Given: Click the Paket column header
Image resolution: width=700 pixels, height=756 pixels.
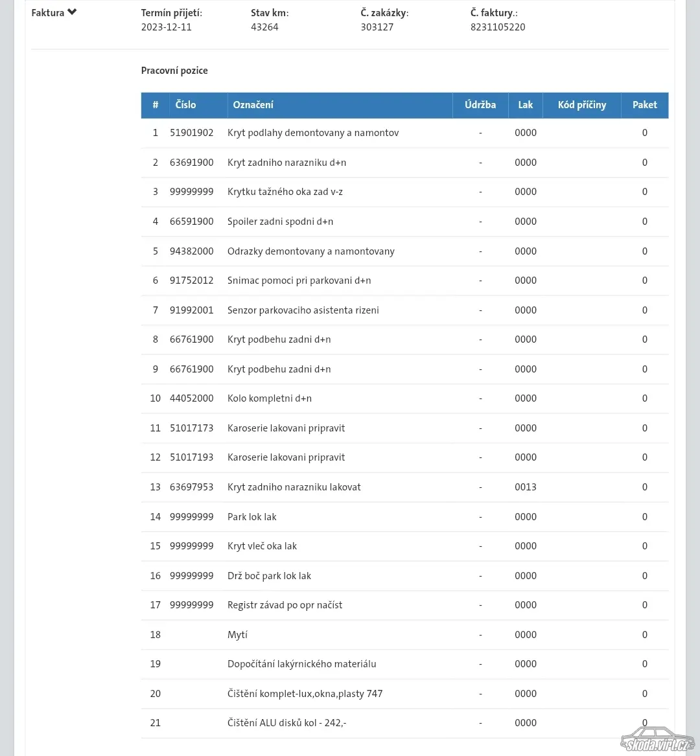Looking at the screenshot, I should (644, 105).
